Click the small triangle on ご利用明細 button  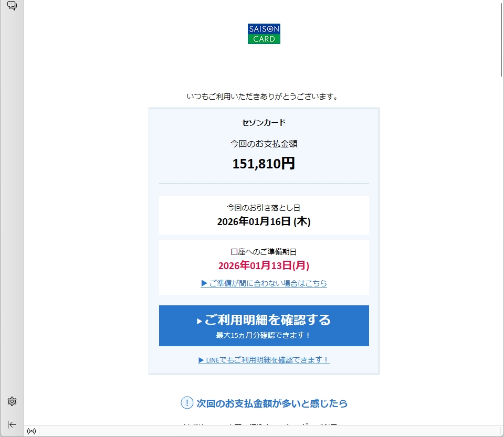(x=199, y=321)
